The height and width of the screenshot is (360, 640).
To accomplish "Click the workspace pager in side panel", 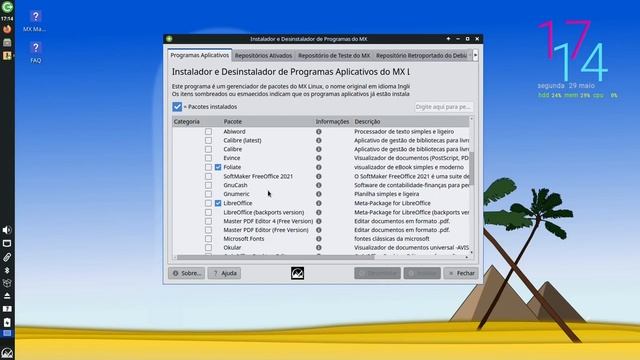I will 7,333.
